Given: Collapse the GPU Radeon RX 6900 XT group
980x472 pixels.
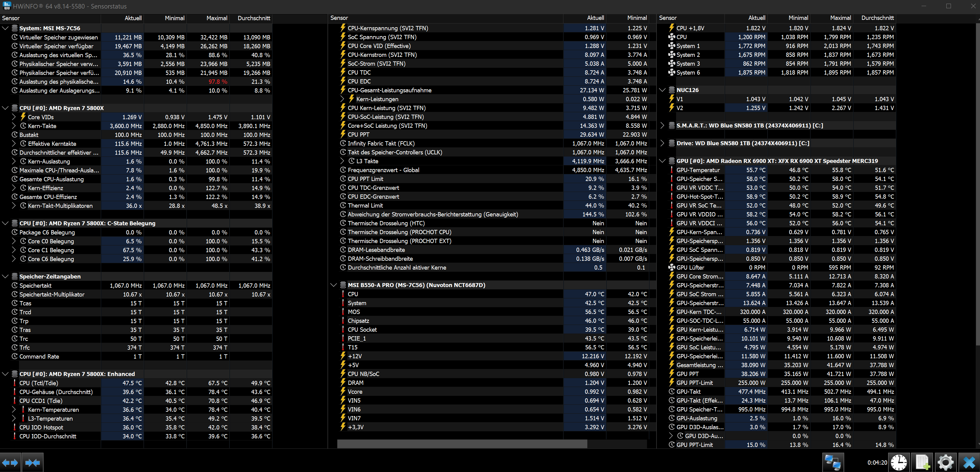Looking at the screenshot, I should [x=662, y=161].
